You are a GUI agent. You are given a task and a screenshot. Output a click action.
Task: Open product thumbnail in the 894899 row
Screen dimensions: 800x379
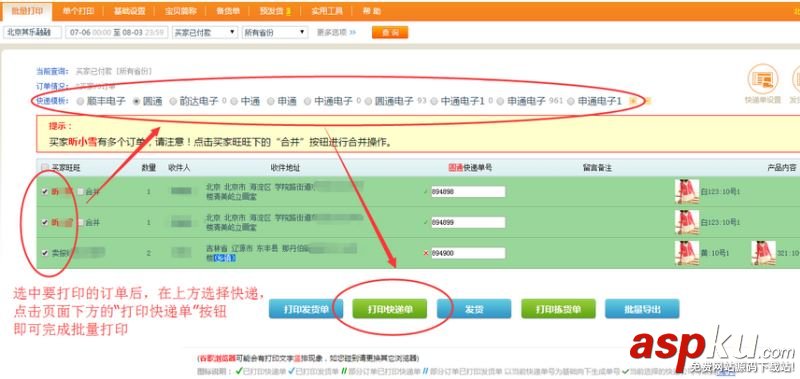687,222
